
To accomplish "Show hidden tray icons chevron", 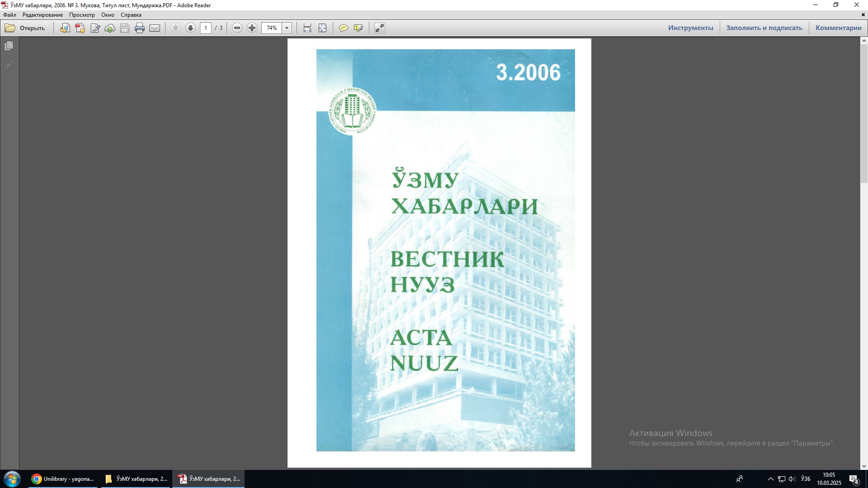I will point(770,479).
